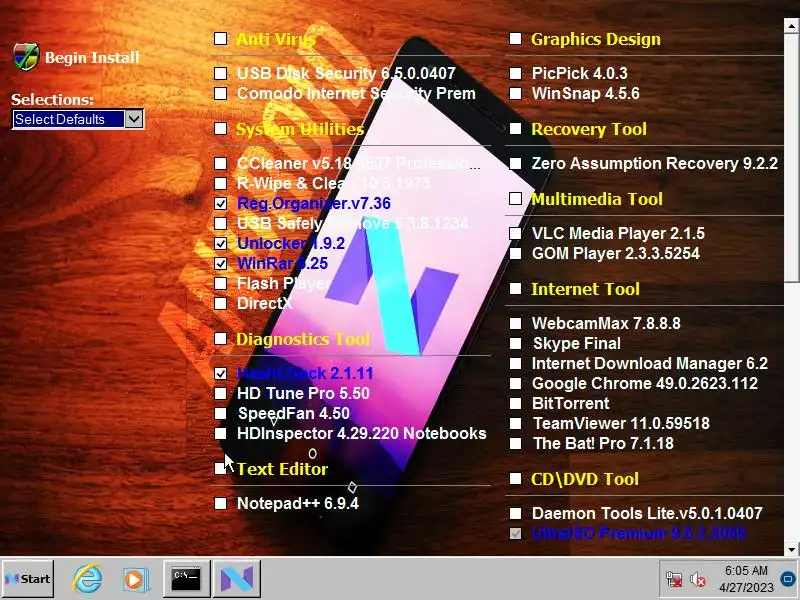This screenshot has width=800, height=600.
Task: Check the BitTorrent checkbox
Action: click(x=516, y=403)
